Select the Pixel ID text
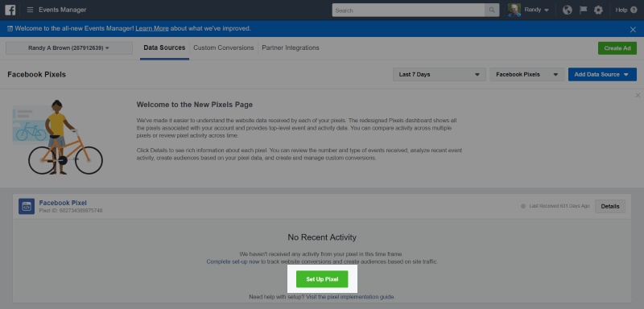This screenshot has width=644, height=309. tap(71, 211)
